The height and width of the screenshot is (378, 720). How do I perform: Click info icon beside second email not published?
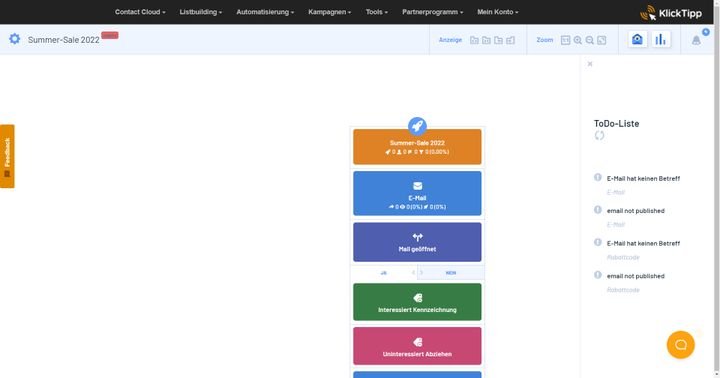point(597,275)
